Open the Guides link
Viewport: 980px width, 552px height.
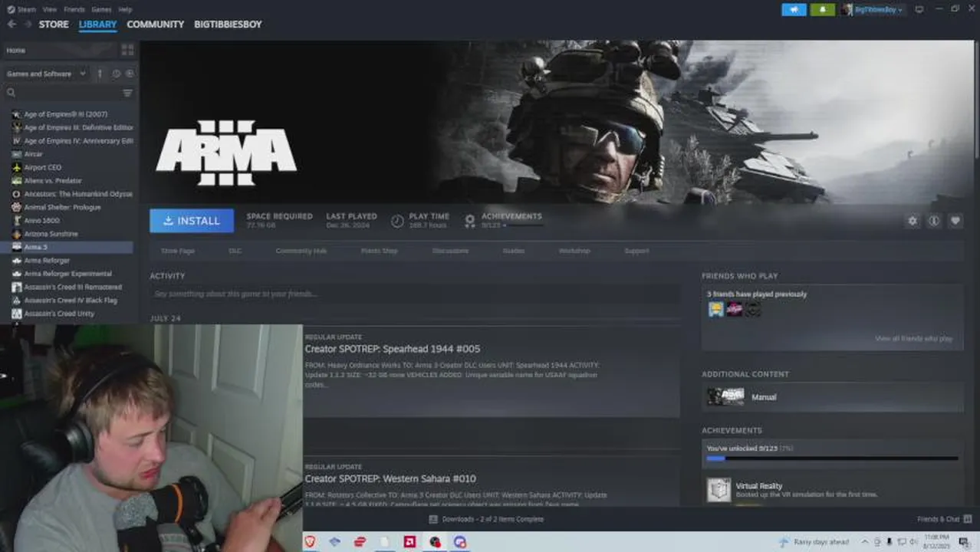coord(514,251)
